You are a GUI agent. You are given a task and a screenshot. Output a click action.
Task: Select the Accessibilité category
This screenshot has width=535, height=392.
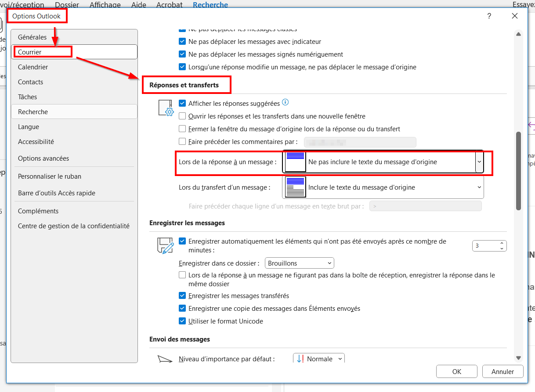click(74, 142)
